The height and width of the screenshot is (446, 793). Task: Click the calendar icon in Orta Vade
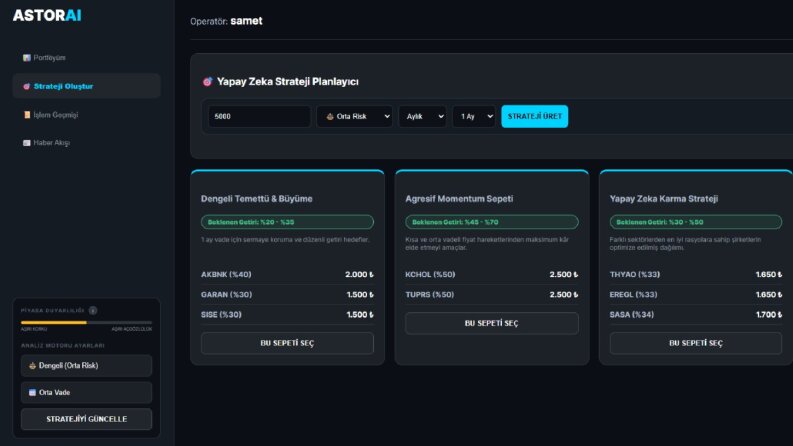tap(32, 392)
